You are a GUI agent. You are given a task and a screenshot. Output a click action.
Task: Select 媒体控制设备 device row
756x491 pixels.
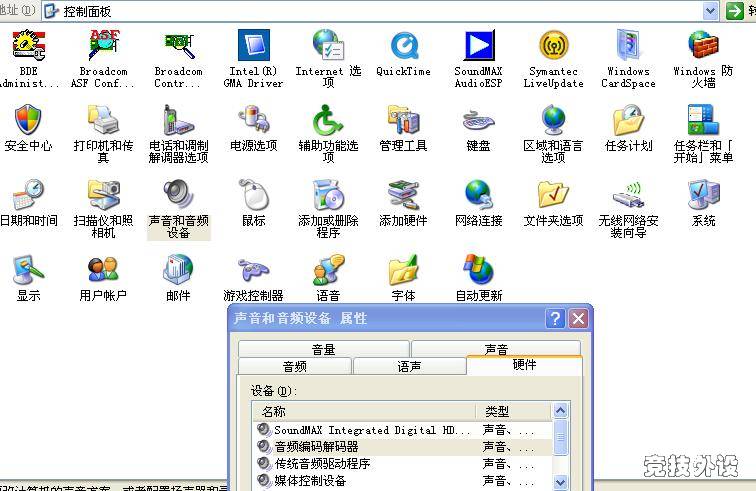(x=403, y=480)
